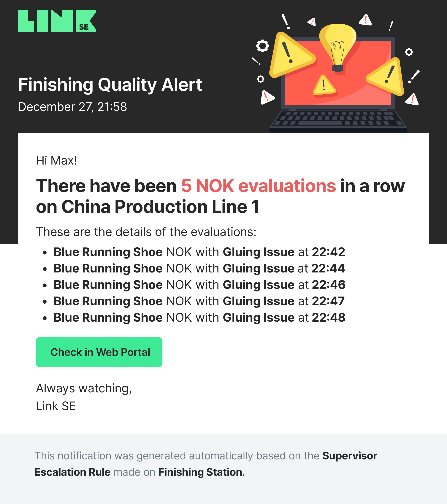This screenshot has width=447, height=504.
Task: Click the small gear icon at right
Action: 409,52
